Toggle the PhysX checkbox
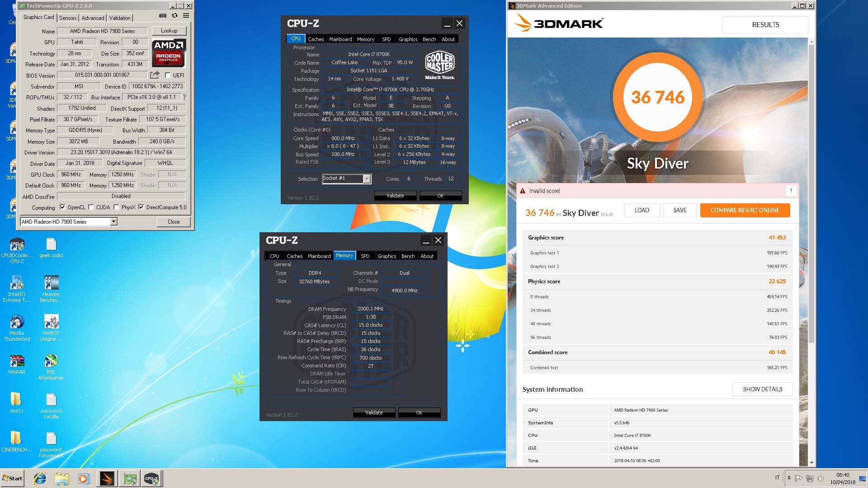The image size is (868, 488). click(x=116, y=207)
